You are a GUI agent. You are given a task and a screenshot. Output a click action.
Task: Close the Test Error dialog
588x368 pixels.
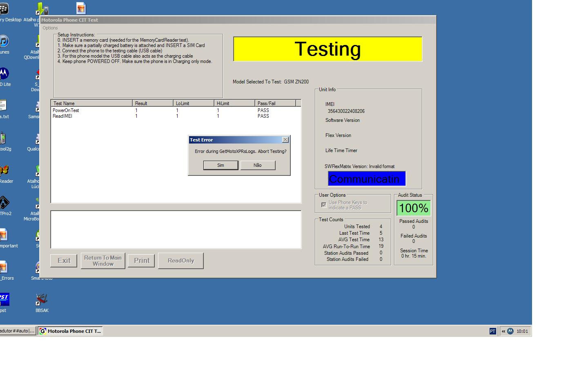285,140
